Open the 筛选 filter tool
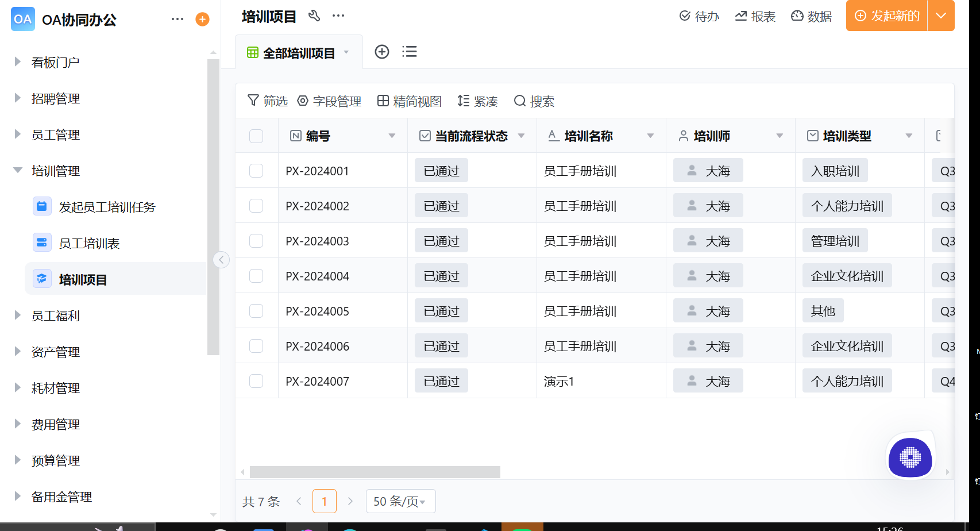Screen dimensions: 980x531 tap(267, 101)
